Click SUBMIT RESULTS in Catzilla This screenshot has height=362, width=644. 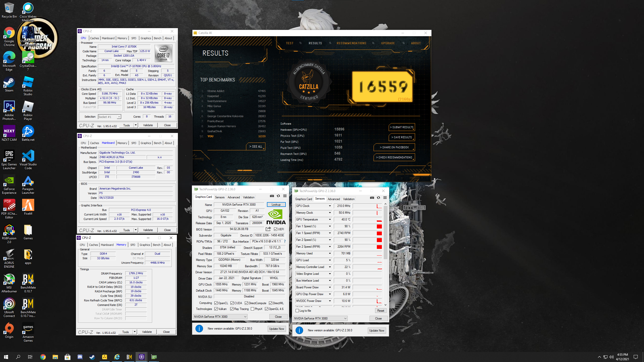click(x=401, y=127)
